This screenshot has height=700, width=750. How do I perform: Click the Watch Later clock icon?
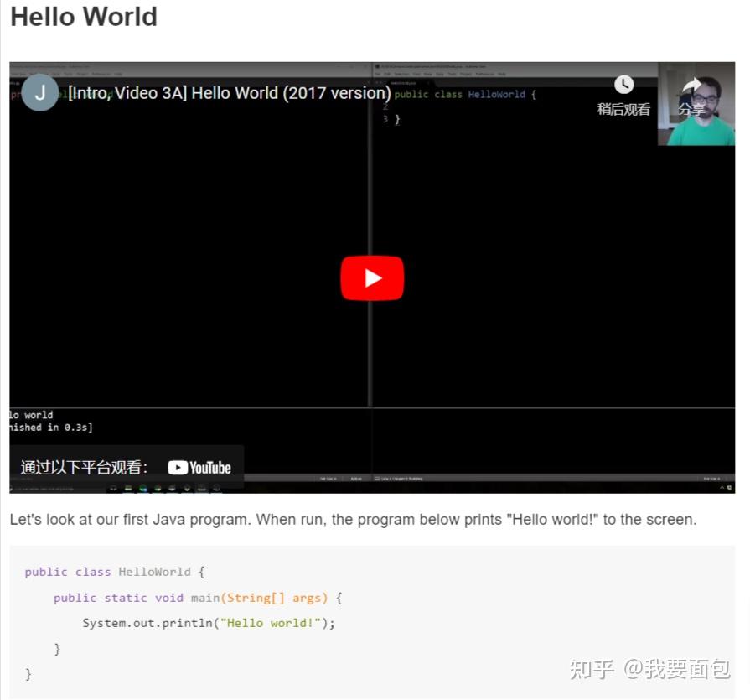[625, 84]
